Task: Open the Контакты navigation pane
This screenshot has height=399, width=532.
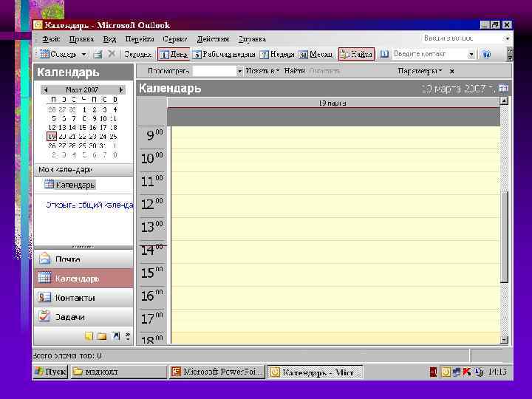Action: coord(83,298)
